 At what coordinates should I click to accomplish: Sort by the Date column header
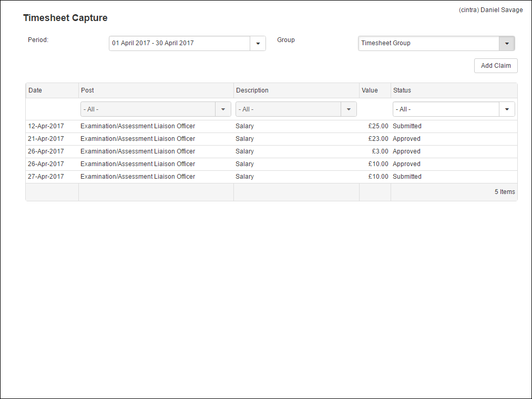[52, 90]
